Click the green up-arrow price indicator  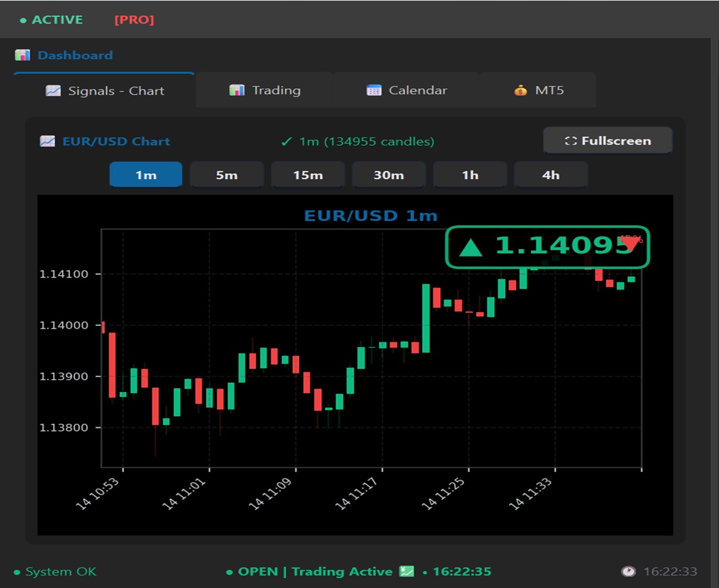coord(471,248)
